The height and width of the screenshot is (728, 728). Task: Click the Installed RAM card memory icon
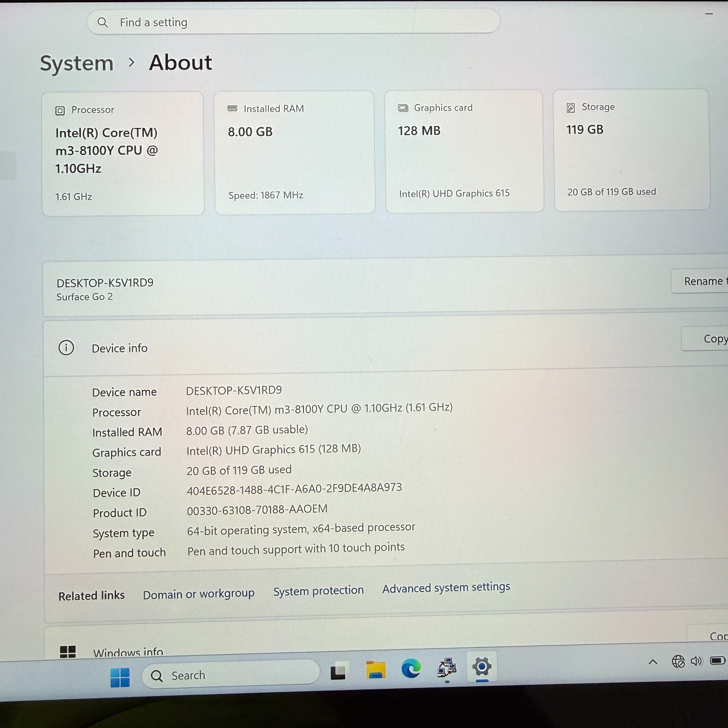click(233, 109)
